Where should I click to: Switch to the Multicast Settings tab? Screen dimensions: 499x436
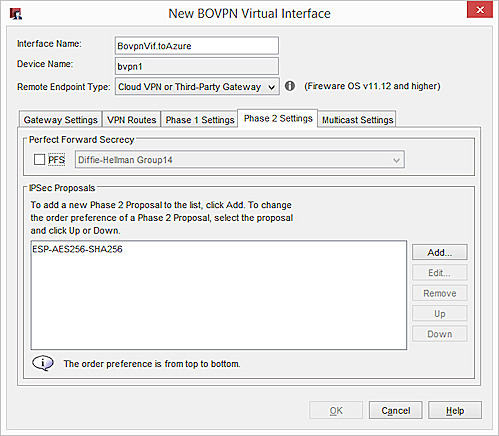tap(357, 120)
